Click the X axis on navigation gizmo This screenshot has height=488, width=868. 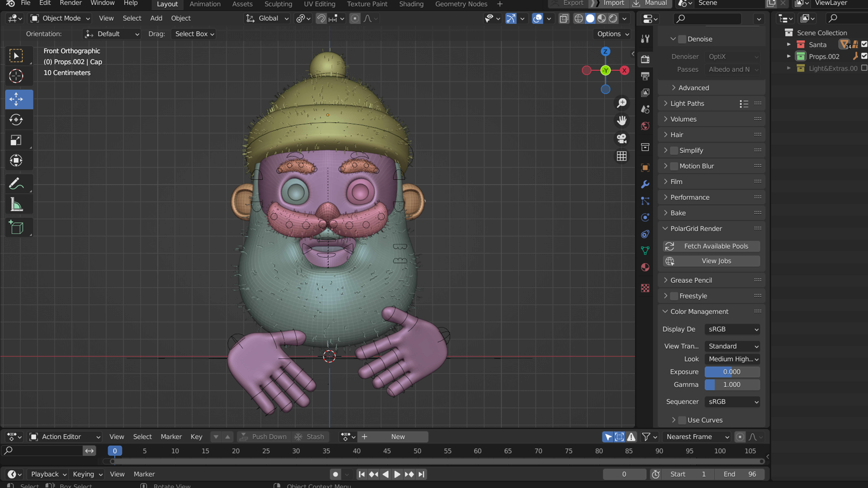(x=624, y=70)
